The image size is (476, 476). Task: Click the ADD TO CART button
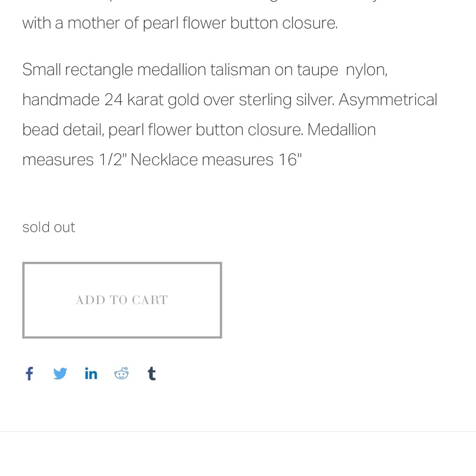coord(122,300)
